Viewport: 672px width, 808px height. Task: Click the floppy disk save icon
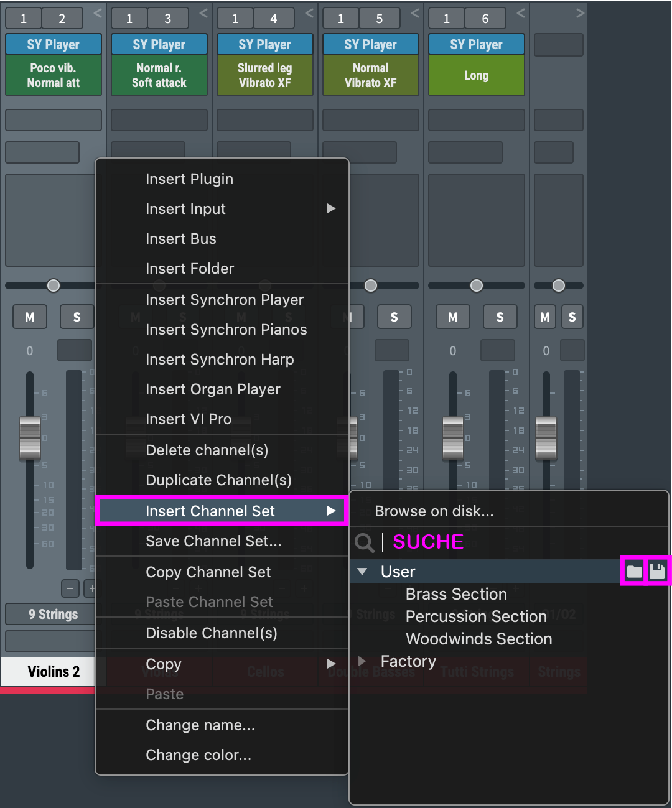(657, 571)
